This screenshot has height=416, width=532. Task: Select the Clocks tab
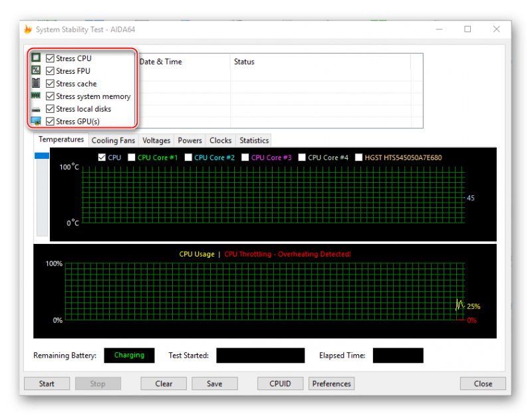[221, 140]
